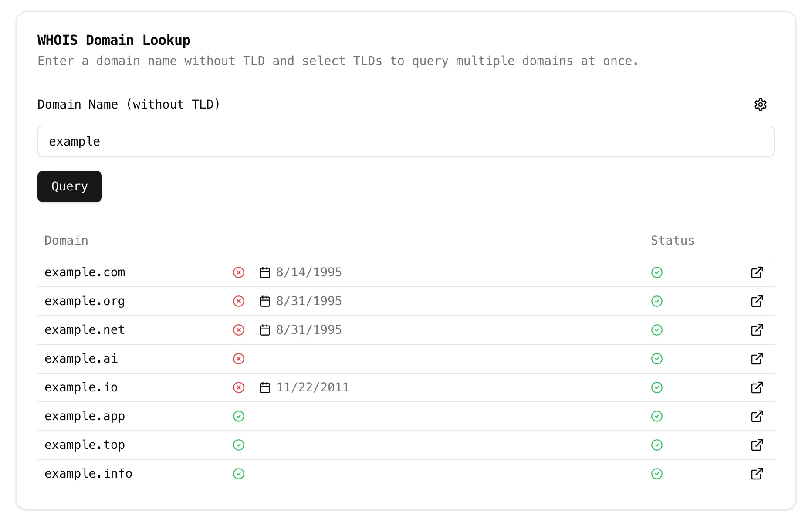Click the calendar icon next to 8/14/1995
The width and height of the screenshot is (812, 523).
[265, 272]
